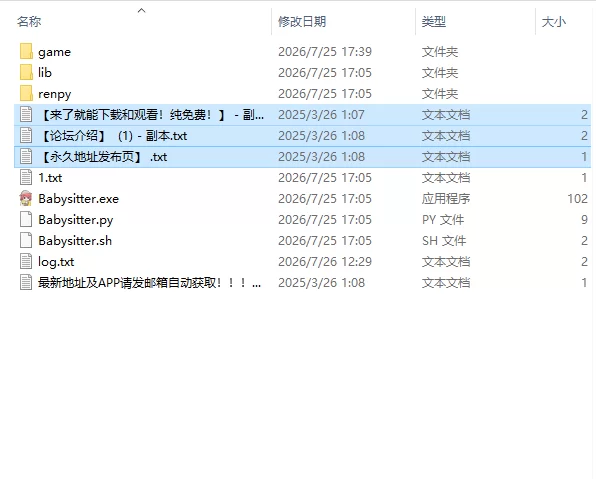
Task: Click empty area below the file list
Action: [298, 380]
